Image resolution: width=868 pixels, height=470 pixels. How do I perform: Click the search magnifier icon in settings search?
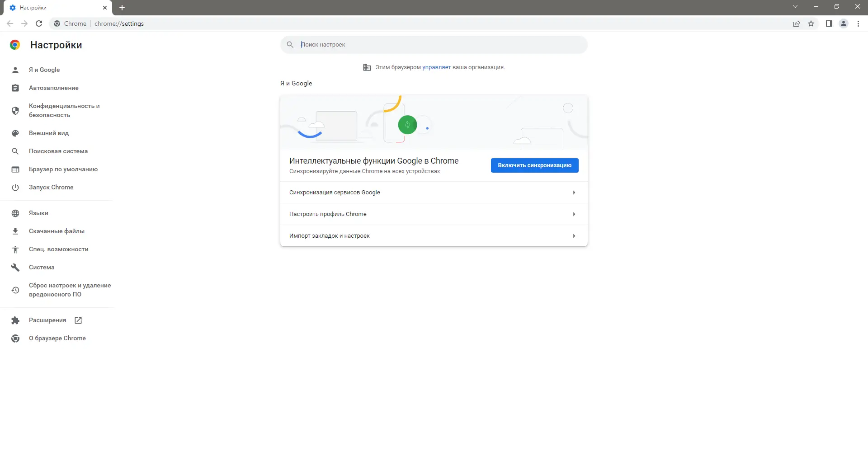[x=290, y=45]
